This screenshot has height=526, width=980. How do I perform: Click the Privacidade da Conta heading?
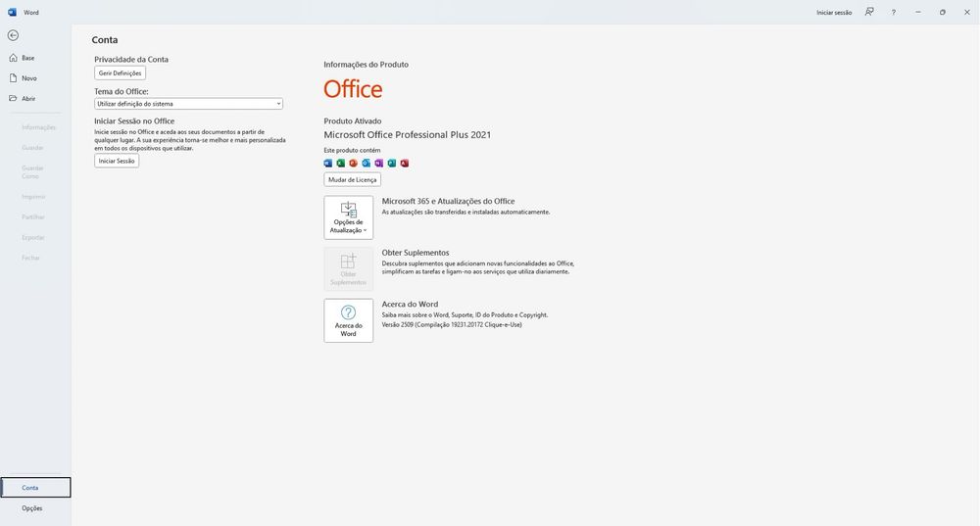[131, 60]
